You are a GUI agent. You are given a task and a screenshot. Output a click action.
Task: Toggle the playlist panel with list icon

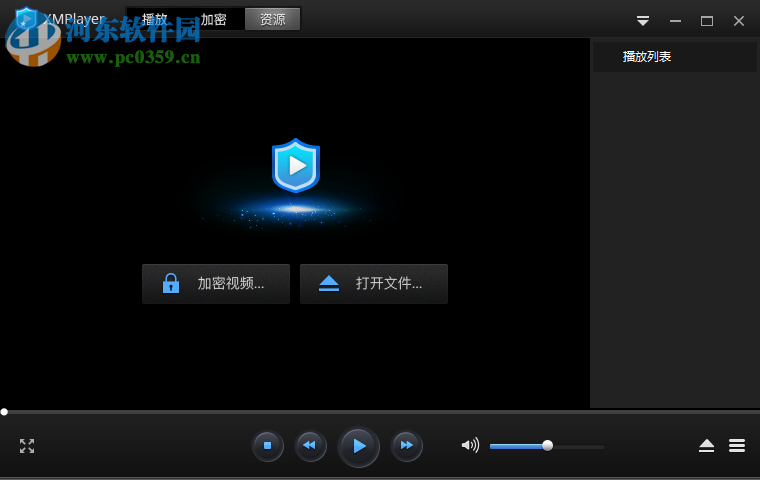click(737, 446)
